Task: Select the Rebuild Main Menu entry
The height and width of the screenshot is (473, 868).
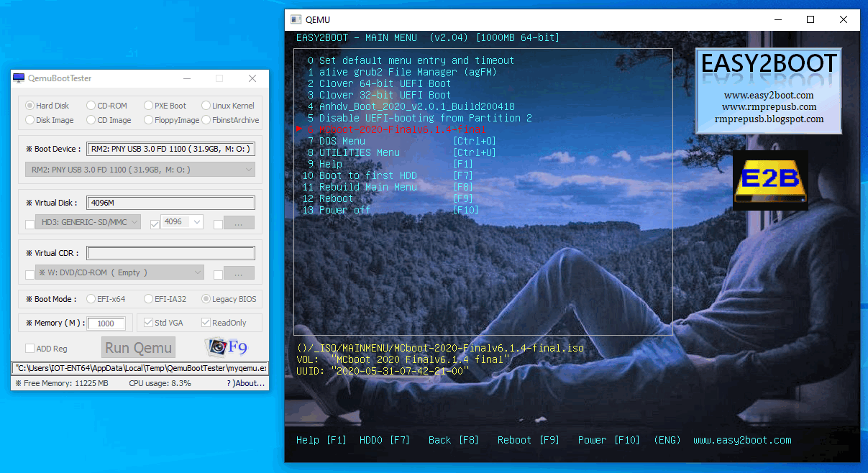Action: pos(388,187)
